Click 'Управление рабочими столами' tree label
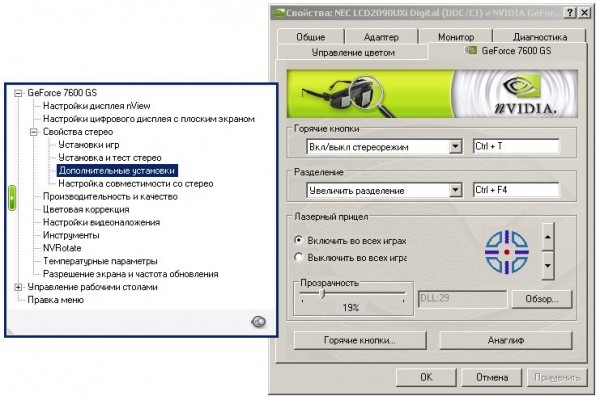600x400 pixels. coord(92,287)
